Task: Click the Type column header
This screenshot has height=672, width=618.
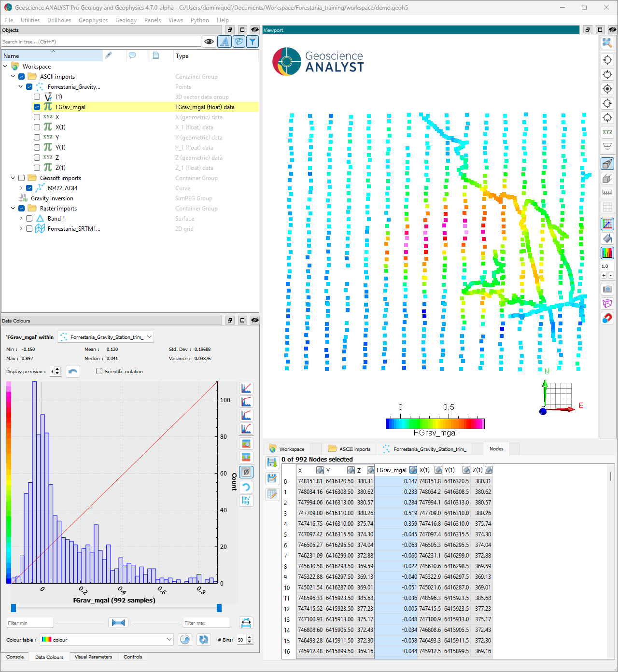Action: click(x=182, y=56)
